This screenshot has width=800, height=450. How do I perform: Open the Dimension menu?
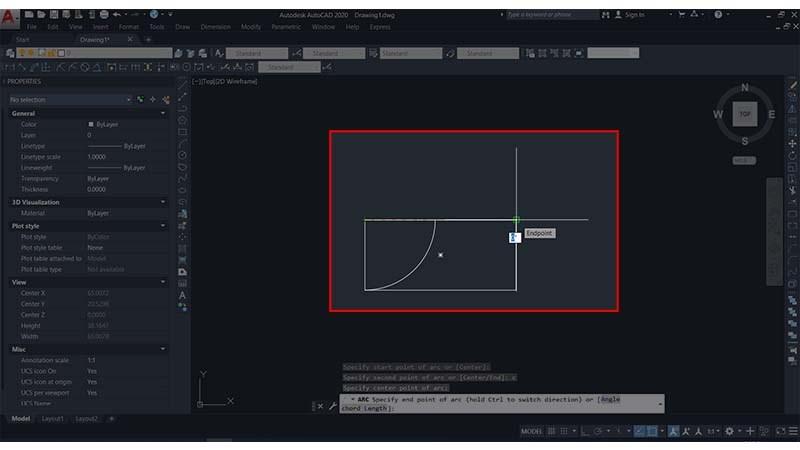pos(215,27)
